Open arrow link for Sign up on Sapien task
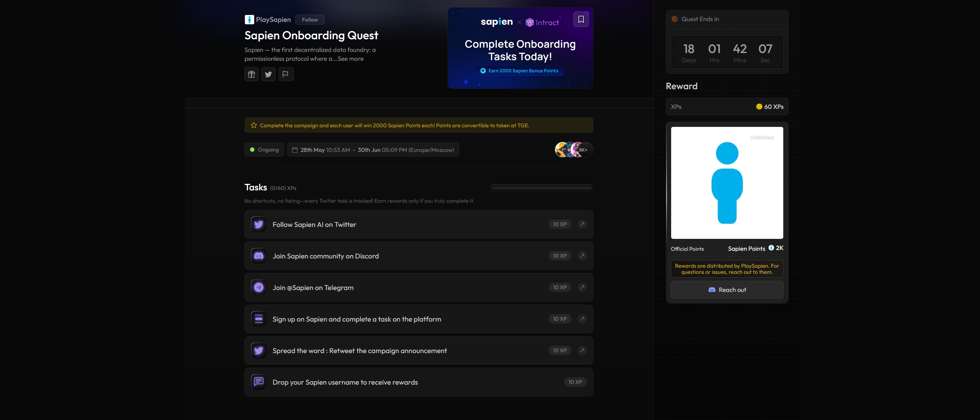The width and height of the screenshot is (980, 420). coord(582,319)
